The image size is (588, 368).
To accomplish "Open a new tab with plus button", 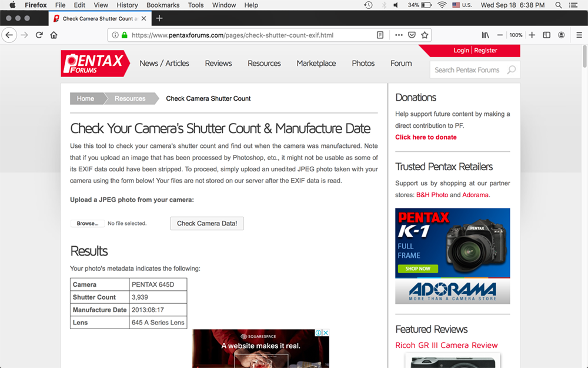I will pyautogui.click(x=159, y=18).
